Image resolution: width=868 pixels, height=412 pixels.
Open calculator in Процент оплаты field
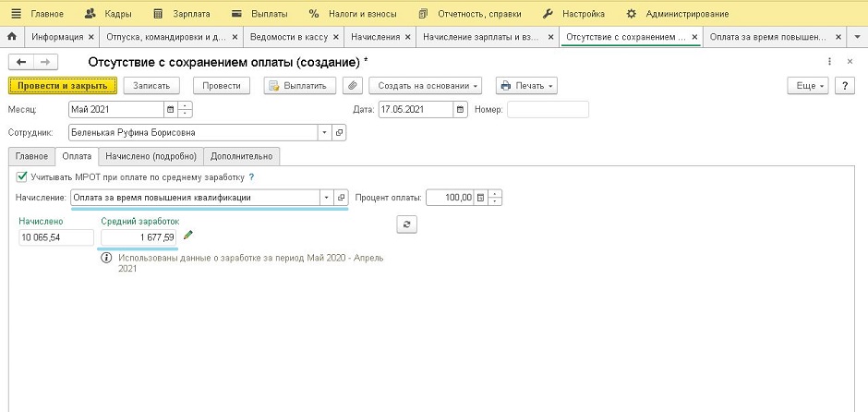tap(480, 198)
